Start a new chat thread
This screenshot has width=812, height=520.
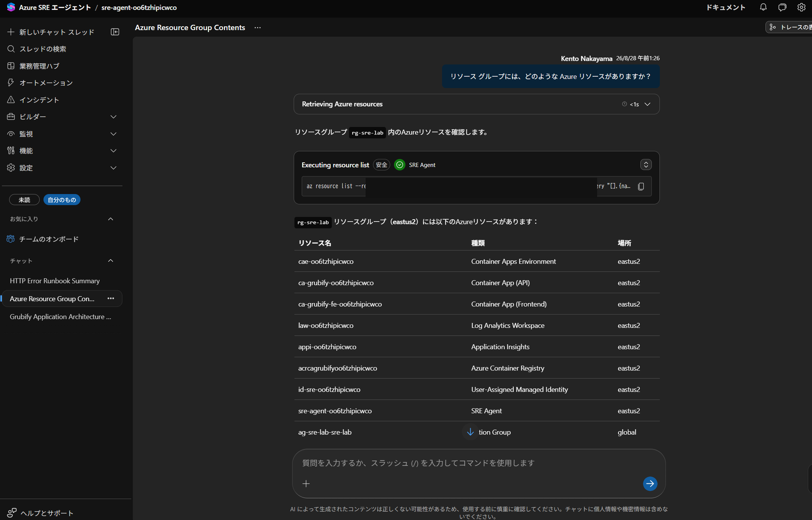click(x=51, y=32)
